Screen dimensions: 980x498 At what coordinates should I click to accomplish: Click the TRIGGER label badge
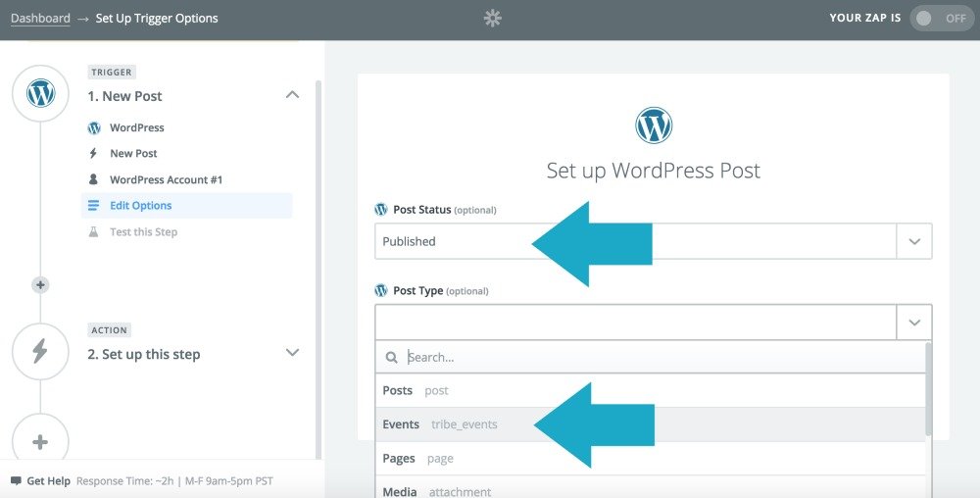pyautogui.click(x=112, y=72)
